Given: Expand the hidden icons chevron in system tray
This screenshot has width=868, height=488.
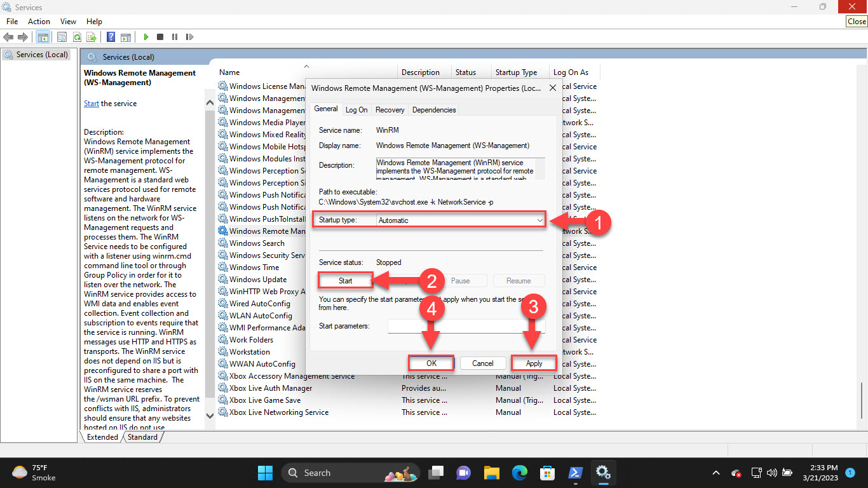Looking at the screenshot, I should pos(715,473).
